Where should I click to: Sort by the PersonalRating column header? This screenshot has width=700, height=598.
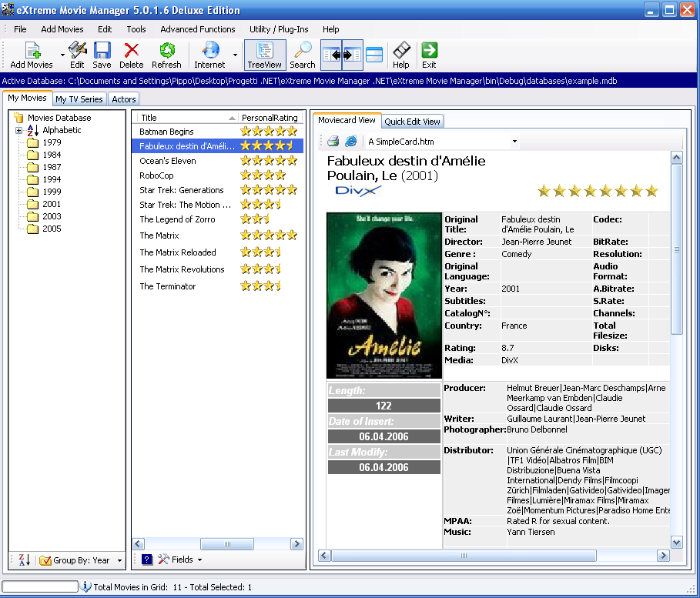[269, 118]
